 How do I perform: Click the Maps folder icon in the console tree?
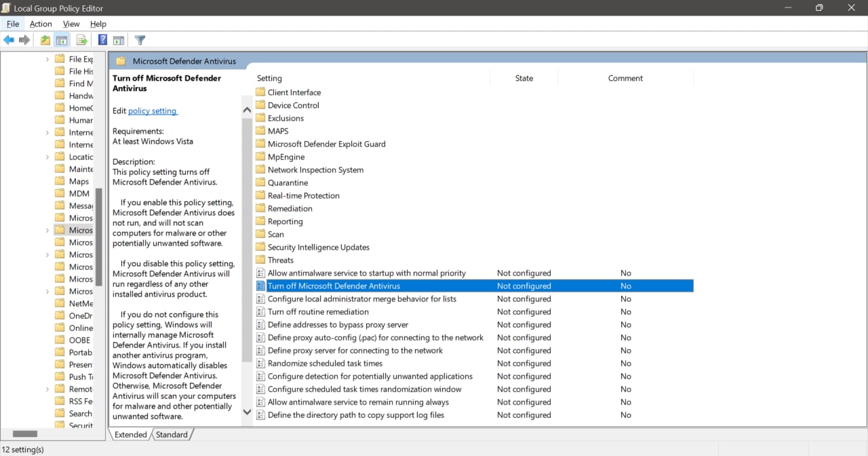60,181
